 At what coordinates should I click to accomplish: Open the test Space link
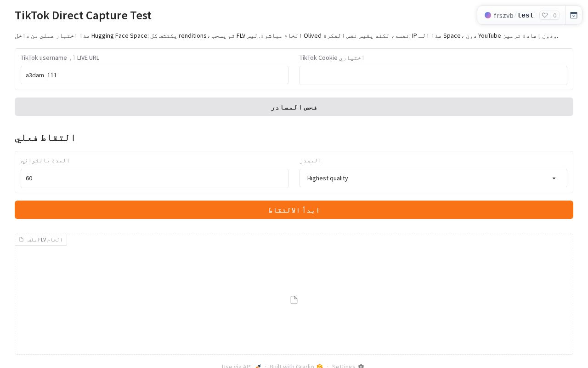coord(526,15)
